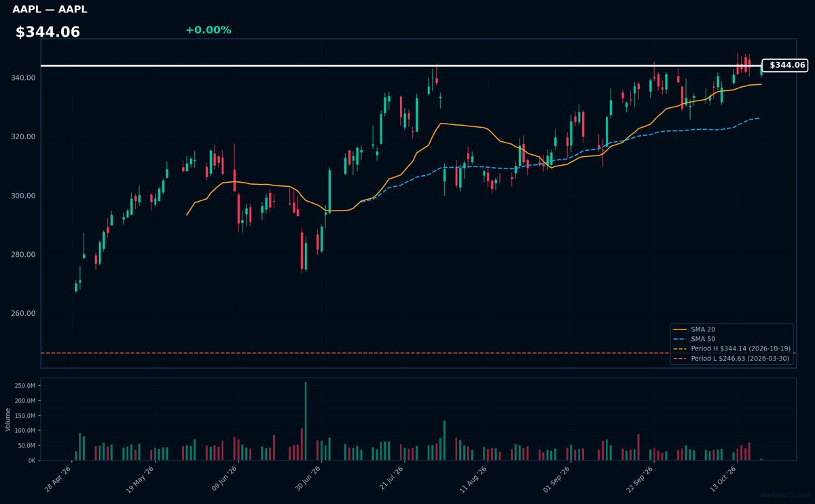Click the tallest volume bar near 30 Jun

click(306, 421)
